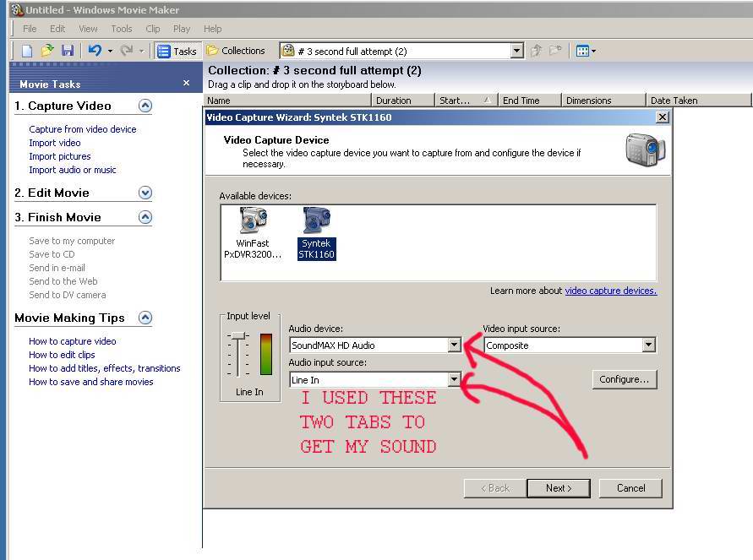The height and width of the screenshot is (560, 753).
Task: Click Send to the Web link
Action: coord(63,281)
